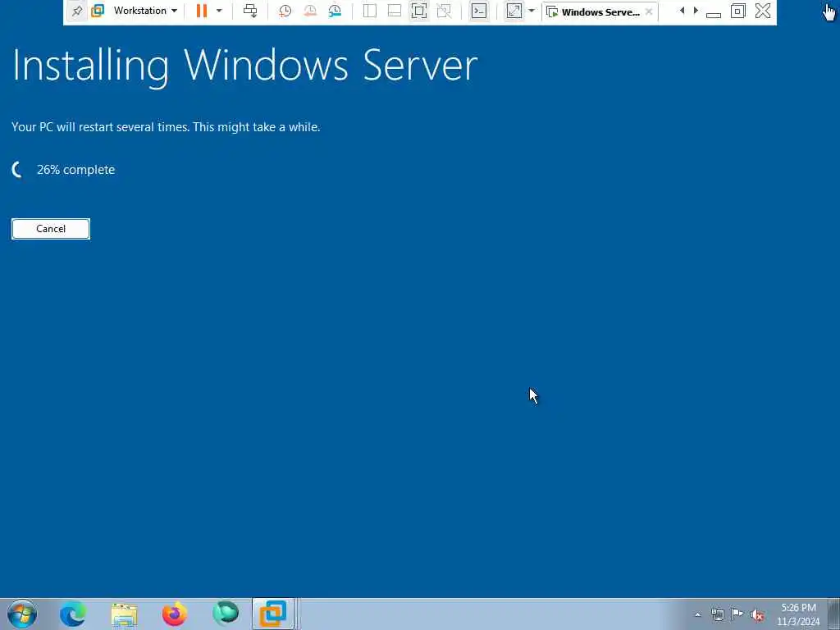Switch to Unity mode
This screenshot has width=840, height=630.
(x=444, y=11)
